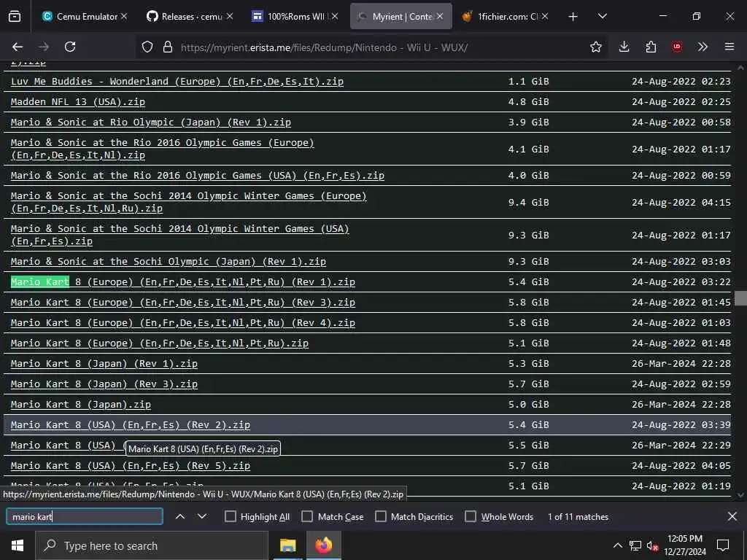Close the Releases cemu tab
Screen dimensions: 747x560
230,16
